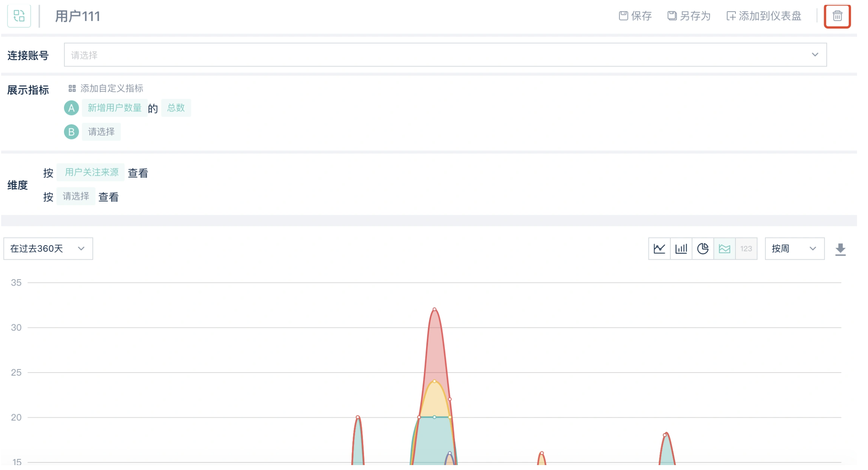
Task: Click the 添加自定义指标 grid icon
Action: 72,89
